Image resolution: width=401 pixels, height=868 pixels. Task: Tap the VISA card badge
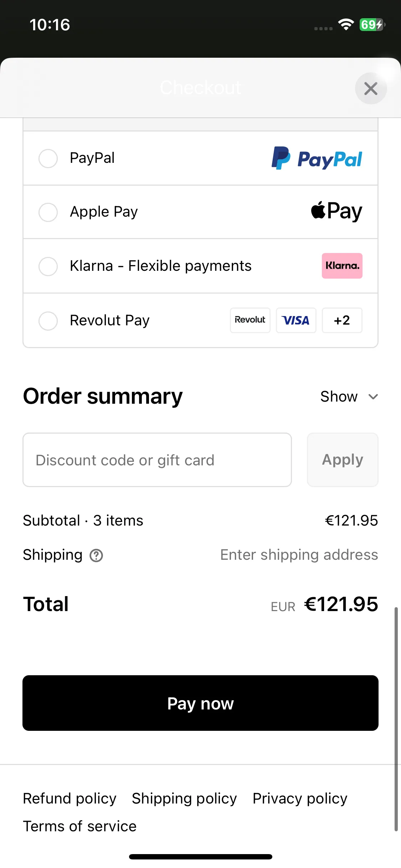[296, 320]
